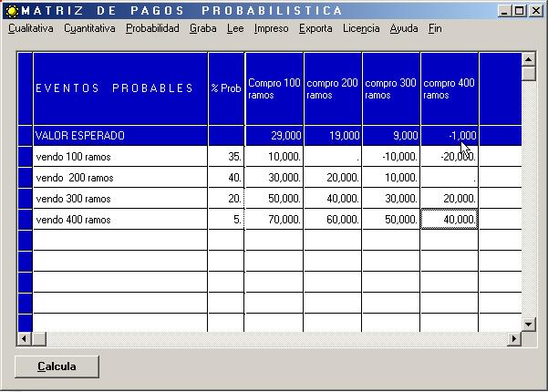
Task: Maximize the Matriz de Pagos window
Action: [x=520, y=11]
